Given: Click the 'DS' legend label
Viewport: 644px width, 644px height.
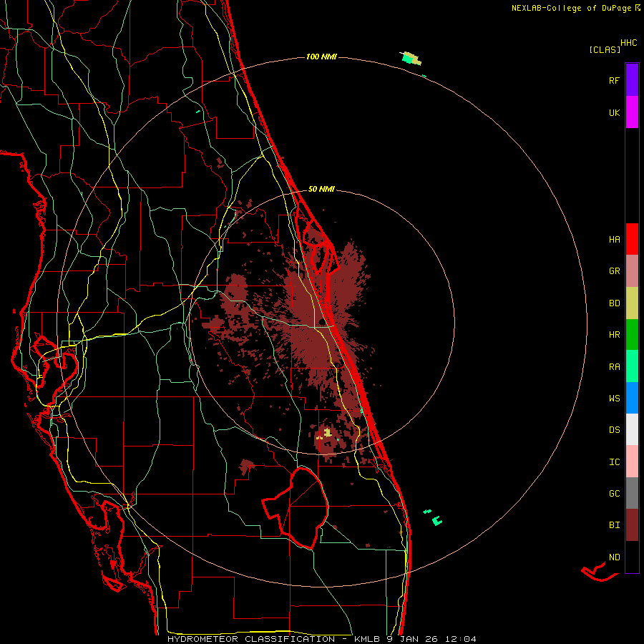Looking at the screenshot, I should pyautogui.click(x=614, y=430).
